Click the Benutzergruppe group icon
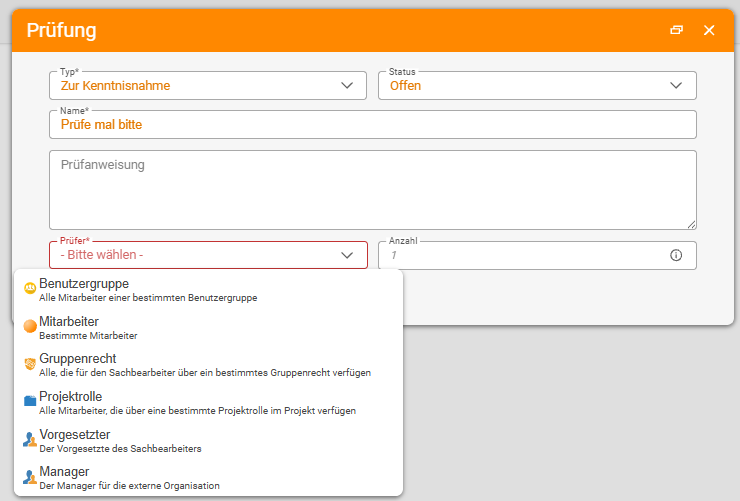This screenshot has width=740, height=501. click(30, 288)
